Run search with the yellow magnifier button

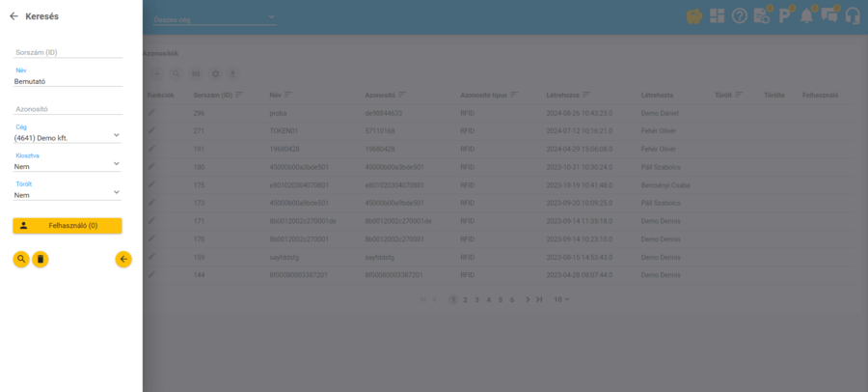(x=21, y=259)
